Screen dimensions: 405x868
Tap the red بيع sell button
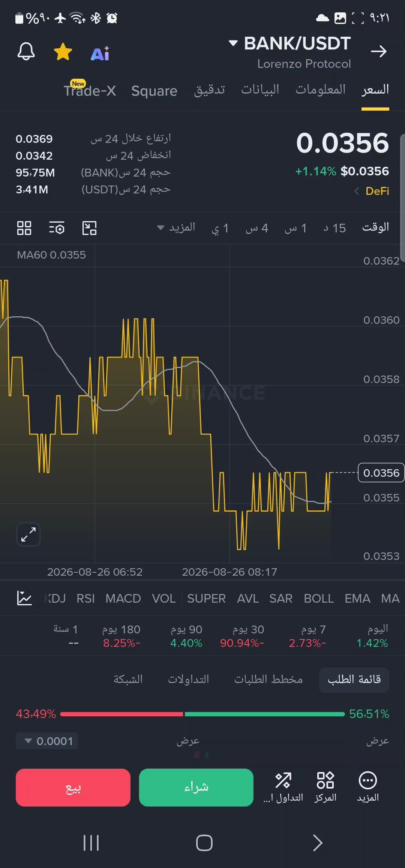[x=73, y=787]
